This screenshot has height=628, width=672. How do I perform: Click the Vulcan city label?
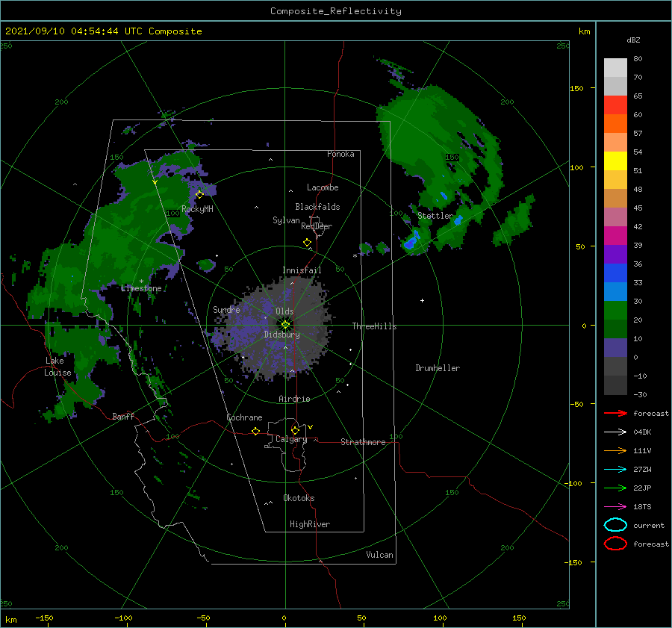pos(379,555)
